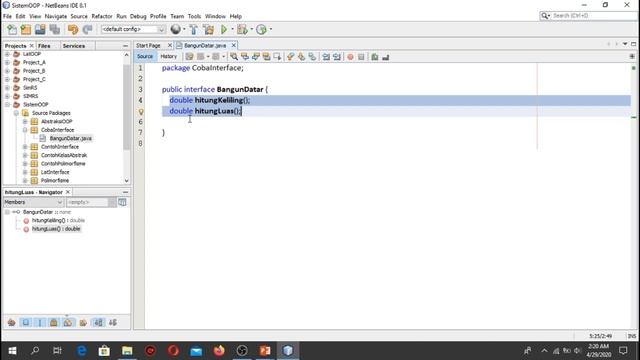Open Firefox from the taskbar
The image size is (640, 360).
coord(219,351)
